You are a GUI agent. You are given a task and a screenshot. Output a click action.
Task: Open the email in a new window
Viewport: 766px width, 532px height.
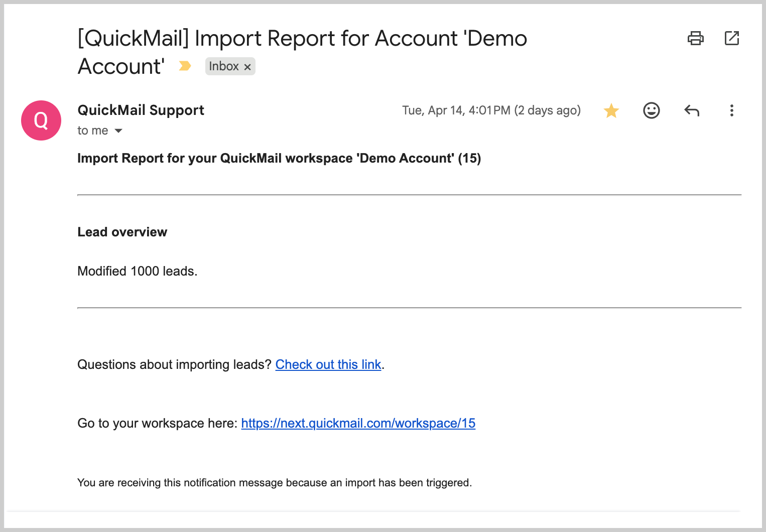pyautogui.click(x=732, y=38)
